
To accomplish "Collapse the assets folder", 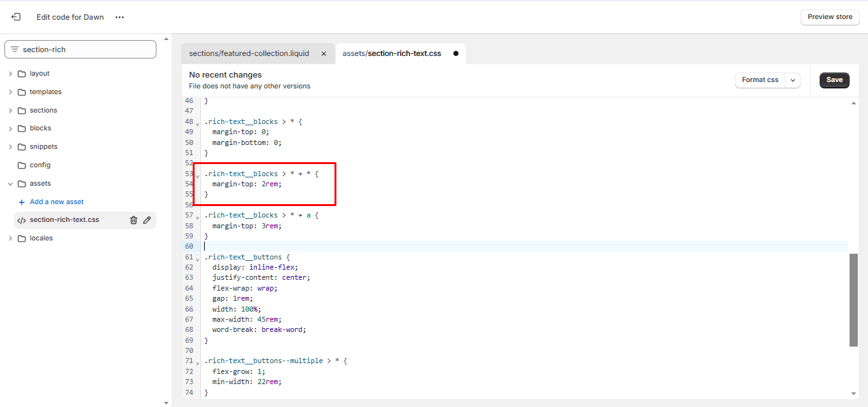I will (10, 184).
